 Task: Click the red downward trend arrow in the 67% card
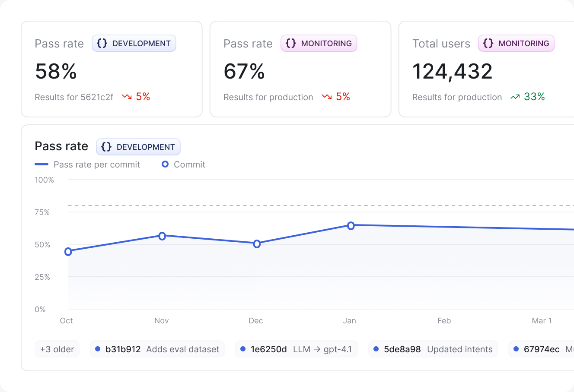327,97
